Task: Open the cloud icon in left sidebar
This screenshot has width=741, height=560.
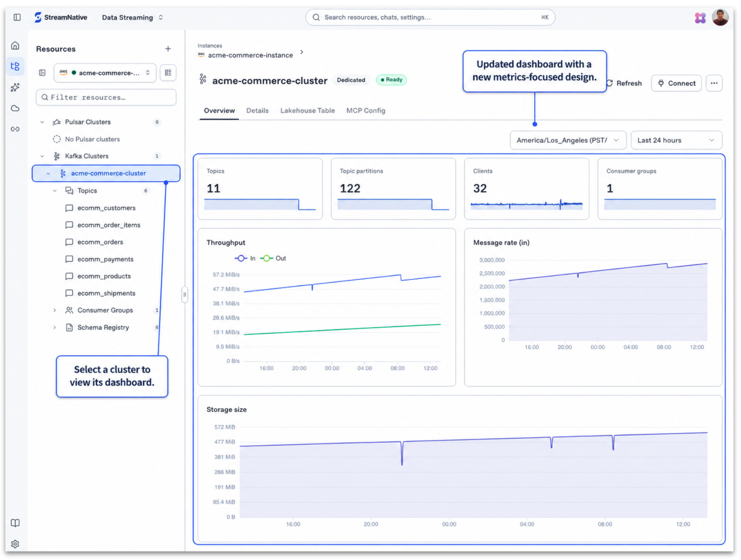Action: point(15,108)
